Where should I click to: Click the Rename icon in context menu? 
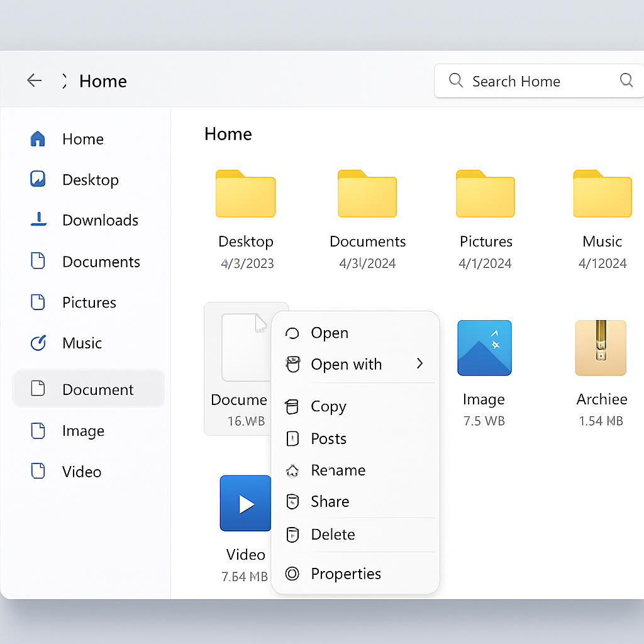(x=292, y=470)
